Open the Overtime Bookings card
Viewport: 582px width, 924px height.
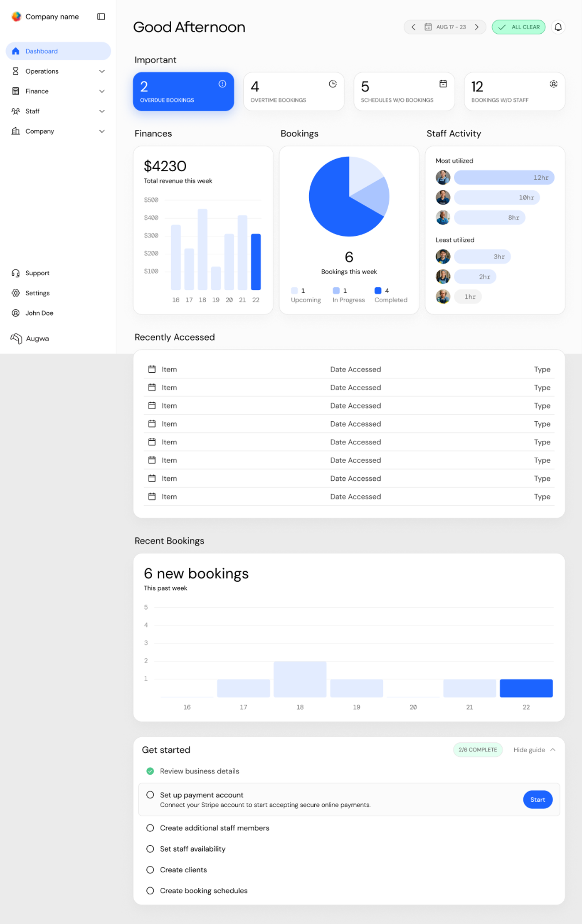[x=294, y=91]
